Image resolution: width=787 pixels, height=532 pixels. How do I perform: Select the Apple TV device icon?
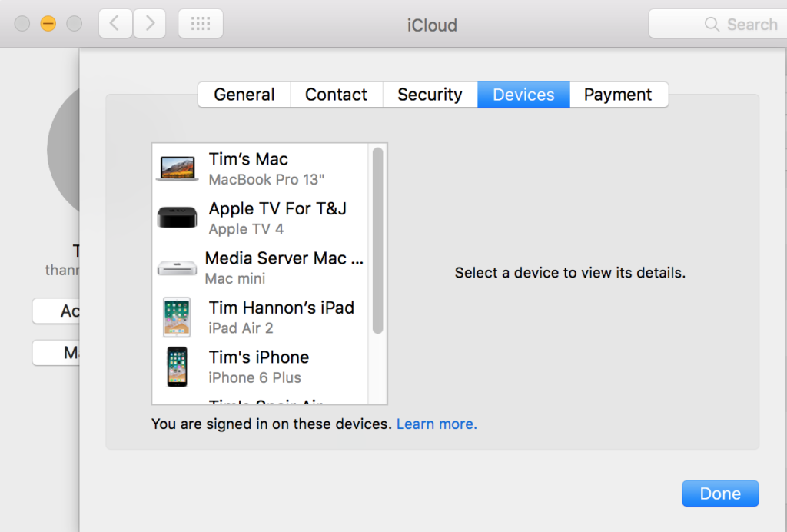coord(178,218)
